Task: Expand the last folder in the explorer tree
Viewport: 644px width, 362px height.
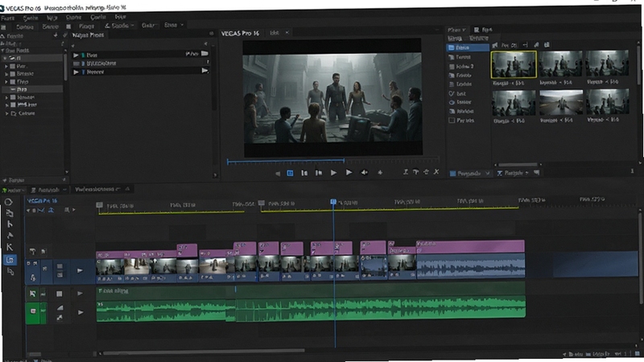Action: 6,113
